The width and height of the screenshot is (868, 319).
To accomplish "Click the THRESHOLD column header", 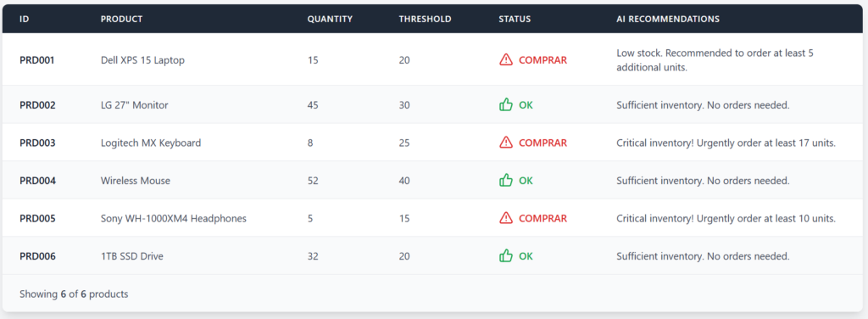I will pos(426,19).
